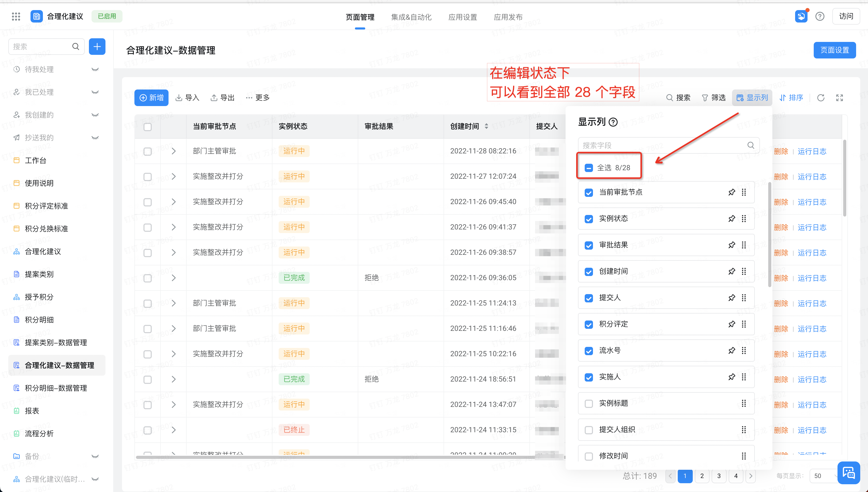Pin the 流水号 column

(732, 351)
